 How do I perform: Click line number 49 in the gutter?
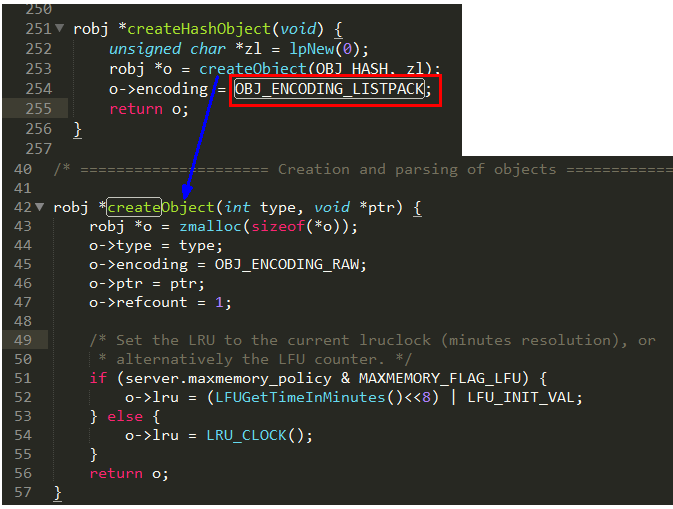pyautogui.click(x=23, y=340)
